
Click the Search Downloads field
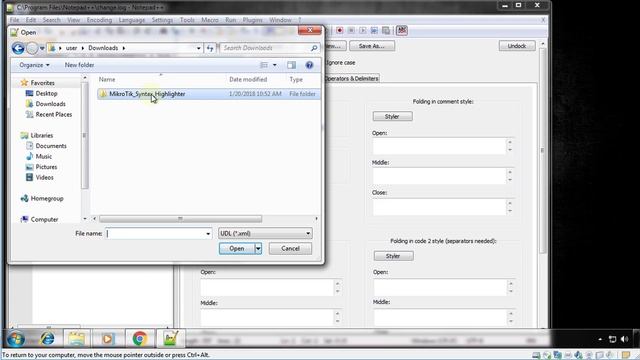point(265,48)
